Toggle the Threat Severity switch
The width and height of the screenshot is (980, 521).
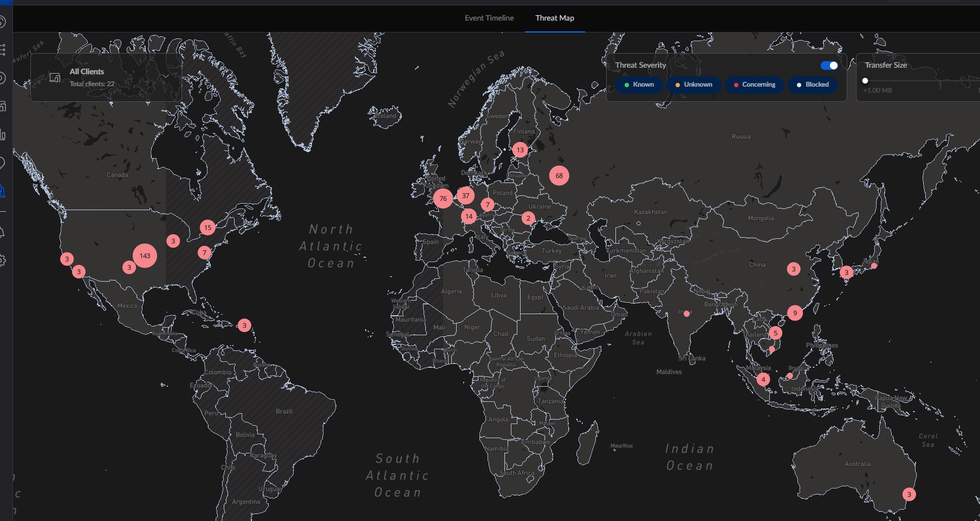[829, 66]
